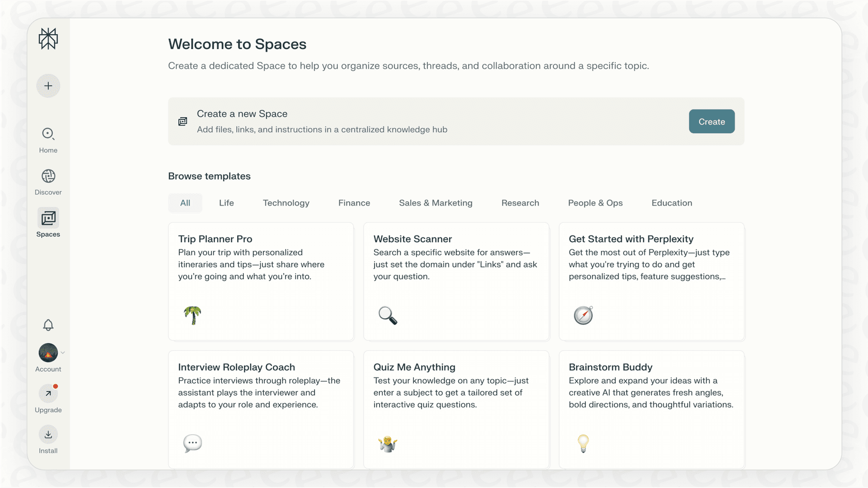Select the Spaces icon
This screenshot has height=488, width=868.
pos(48,218)
